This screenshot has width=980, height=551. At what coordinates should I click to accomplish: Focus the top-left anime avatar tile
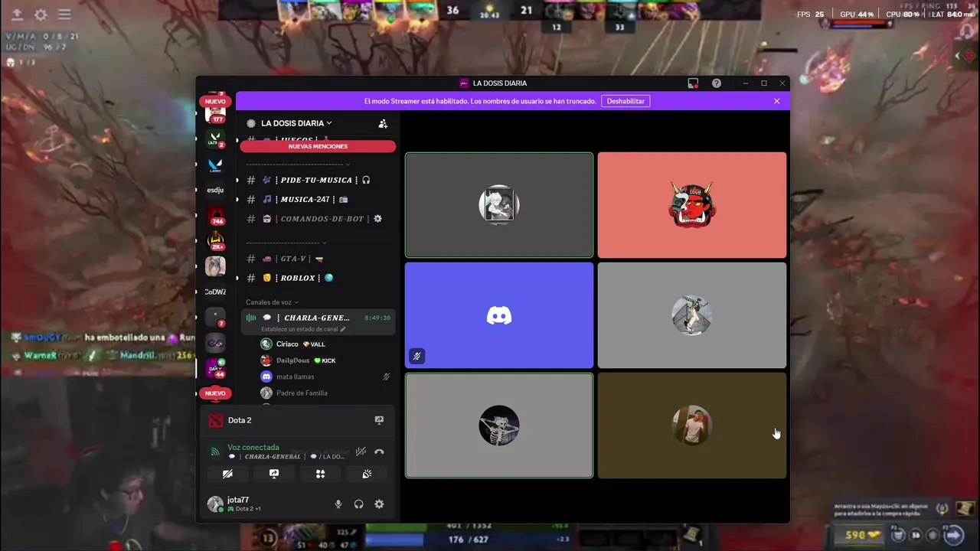(x=499, y=205)
